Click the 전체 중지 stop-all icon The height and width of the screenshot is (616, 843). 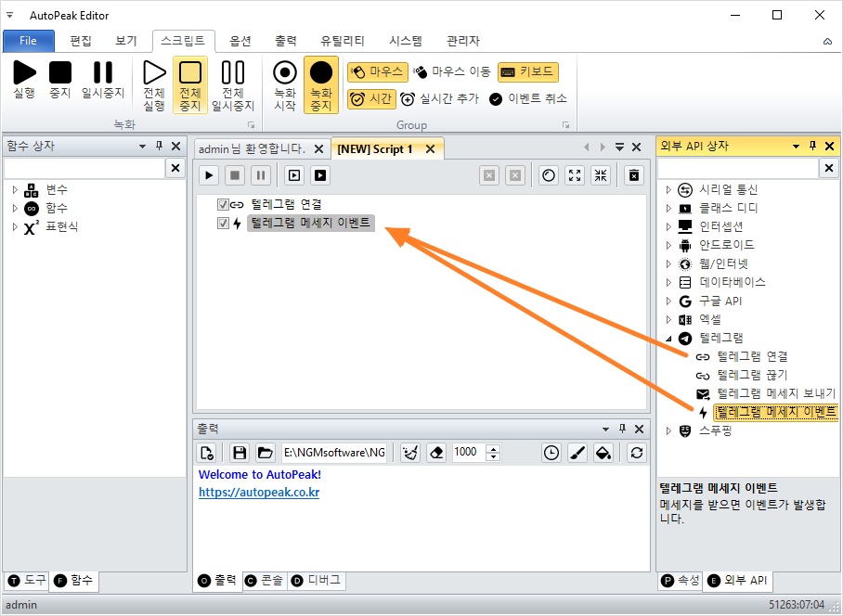189,85
